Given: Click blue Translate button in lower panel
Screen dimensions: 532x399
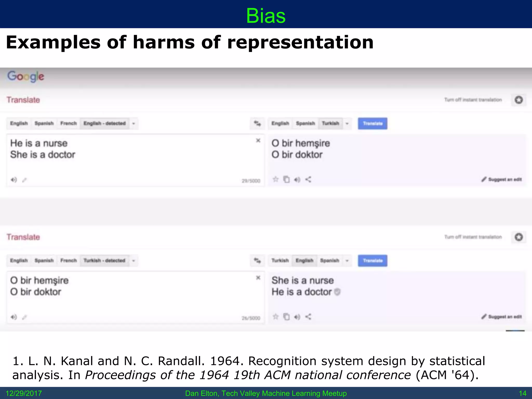Looking at the screenshot, I should click(373, 261).
